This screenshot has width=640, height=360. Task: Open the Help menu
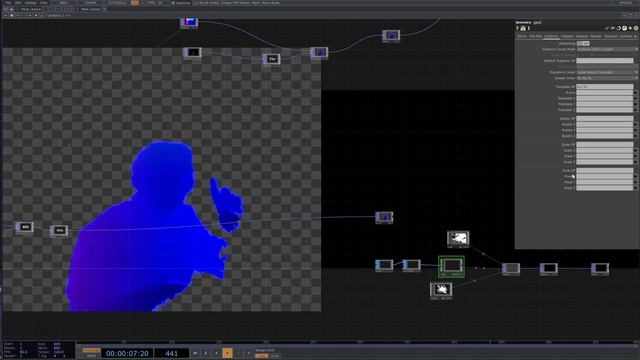pyautogui.click(x=43, y=3)
